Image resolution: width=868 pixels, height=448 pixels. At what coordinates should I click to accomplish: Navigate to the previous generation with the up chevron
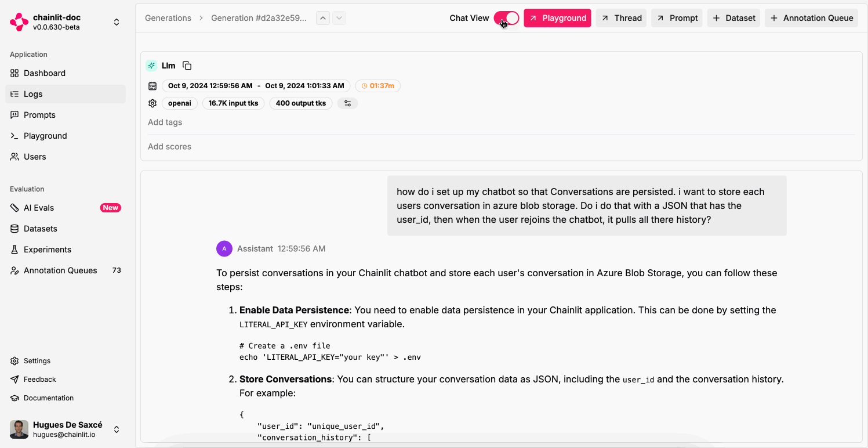323,17
